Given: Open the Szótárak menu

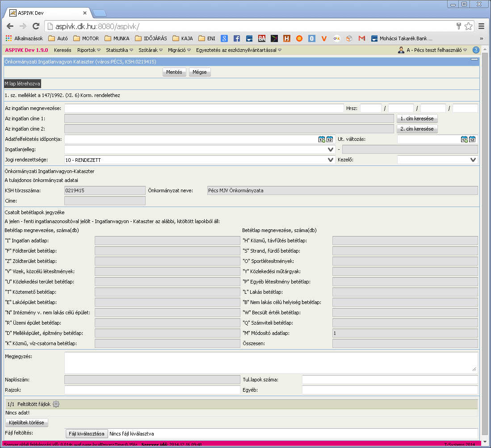Looking at the screenshot, I should 151,50.
